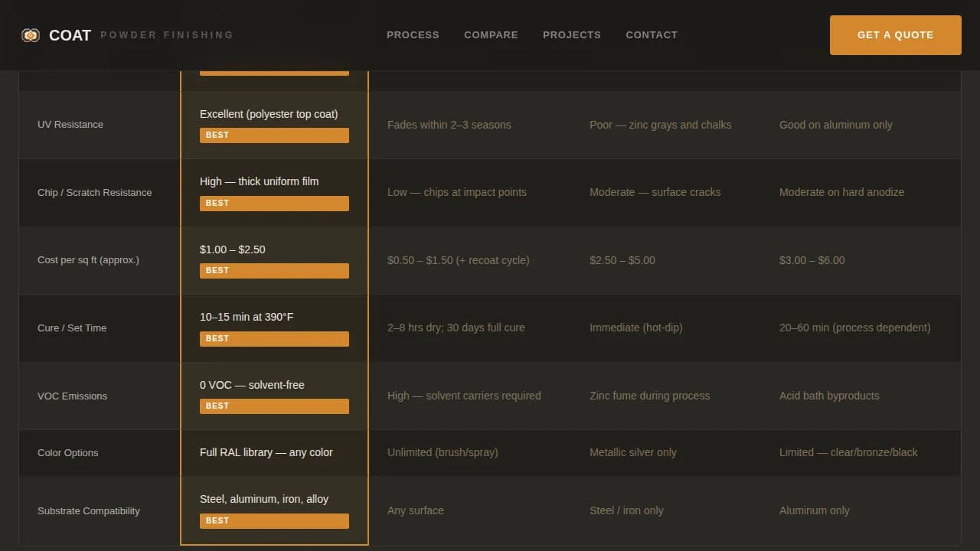This screenshot has height=551, width=980.
Task: Open the Projects nav link
Action: (x=571, y=35)
